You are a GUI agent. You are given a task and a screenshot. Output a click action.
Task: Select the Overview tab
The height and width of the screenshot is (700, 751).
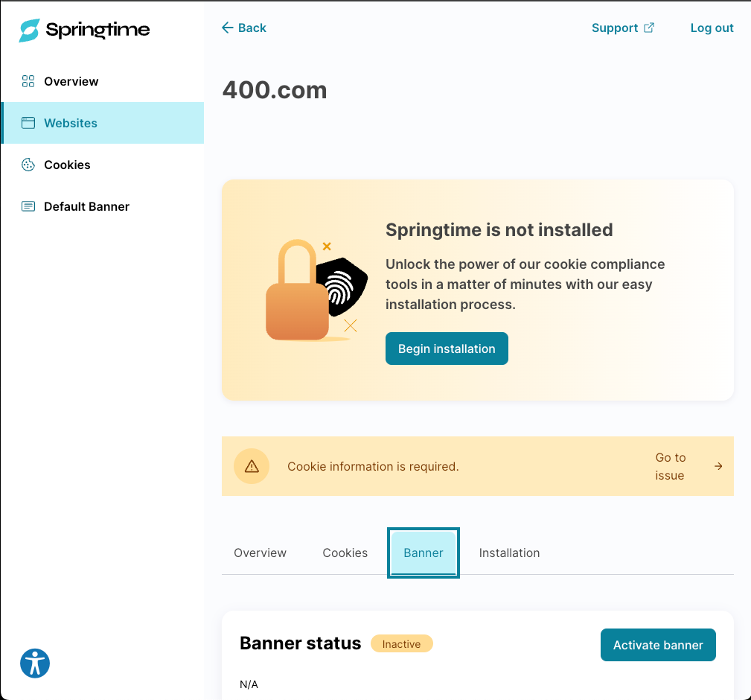[261, 553]
